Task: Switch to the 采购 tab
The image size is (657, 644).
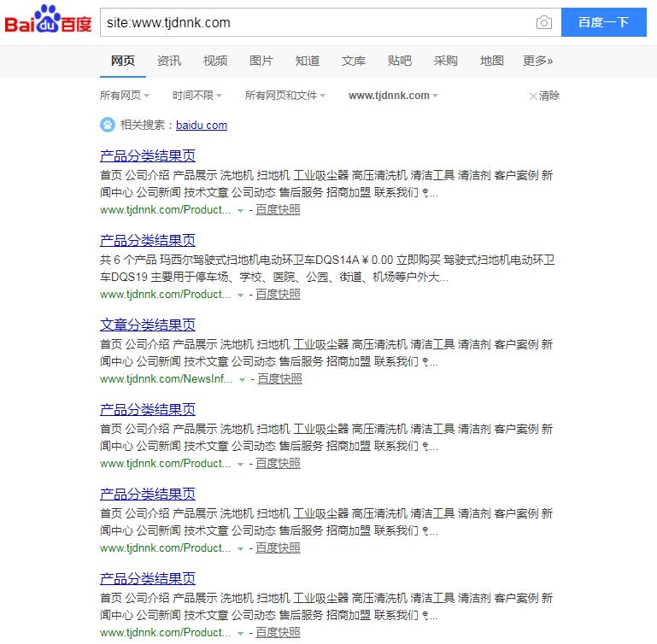Action: [445, 61]
